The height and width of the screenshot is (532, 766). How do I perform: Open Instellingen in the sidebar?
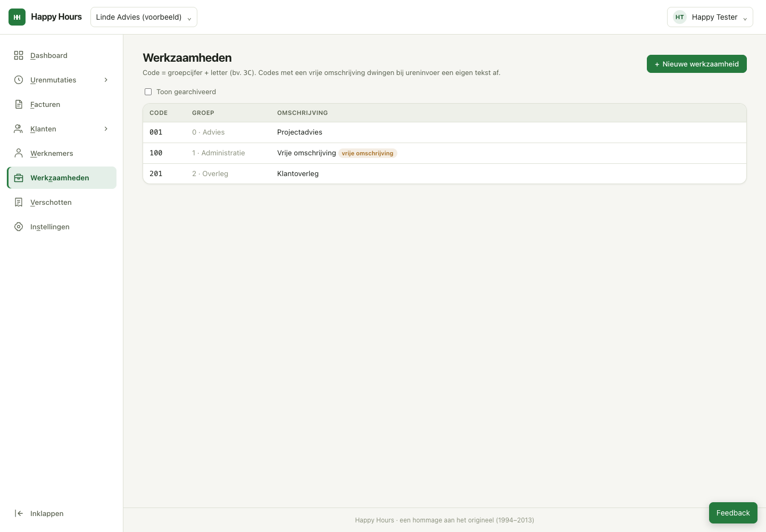(x=62, y=227)
